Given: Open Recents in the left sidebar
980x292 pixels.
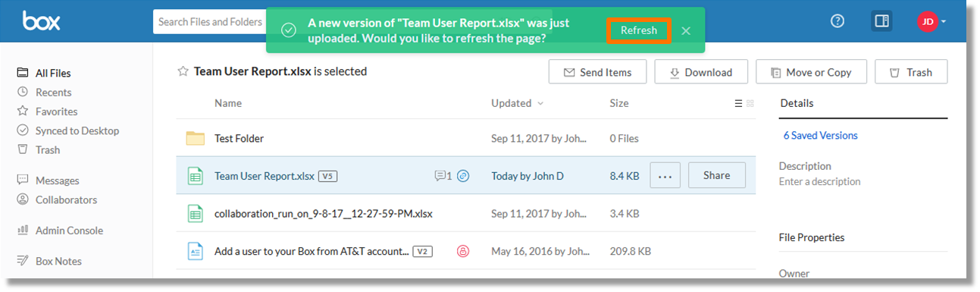Looking at the screenshot, I should pyautogui.click(x=53, y=93).
